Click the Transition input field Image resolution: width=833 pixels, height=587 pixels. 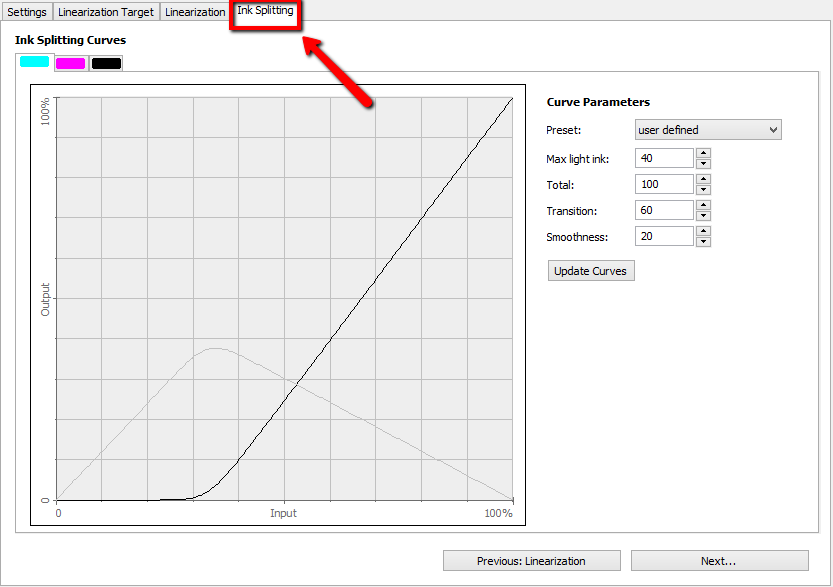[x=664, y=210]
